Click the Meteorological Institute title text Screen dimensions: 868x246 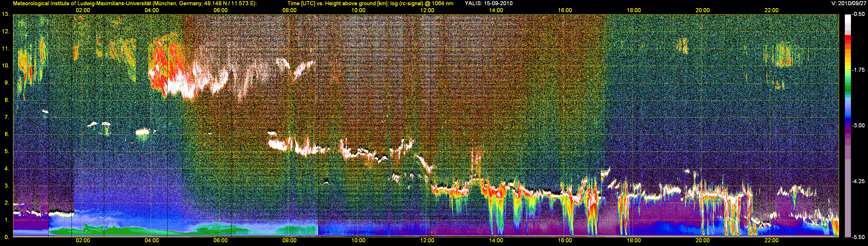click(135, 3)
